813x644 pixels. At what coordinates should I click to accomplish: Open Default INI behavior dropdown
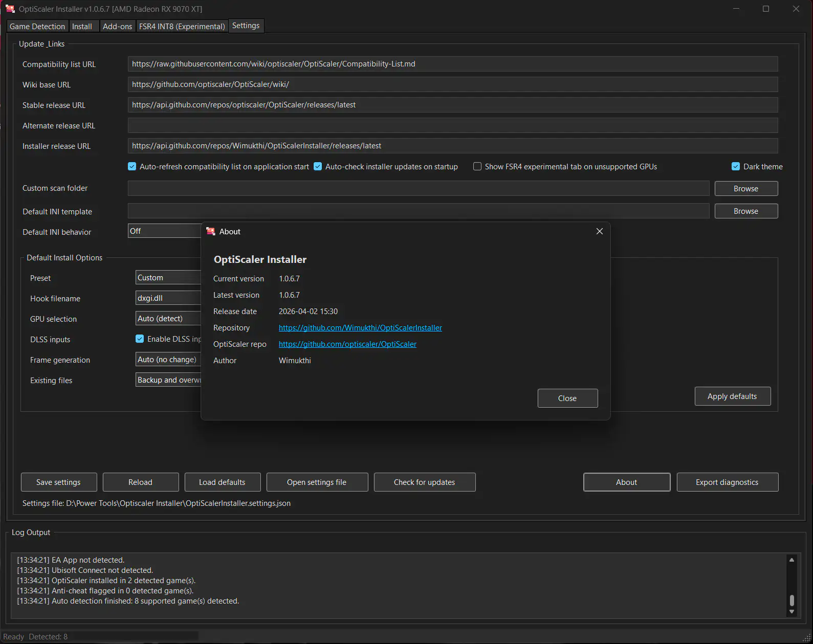coord(164,231)
